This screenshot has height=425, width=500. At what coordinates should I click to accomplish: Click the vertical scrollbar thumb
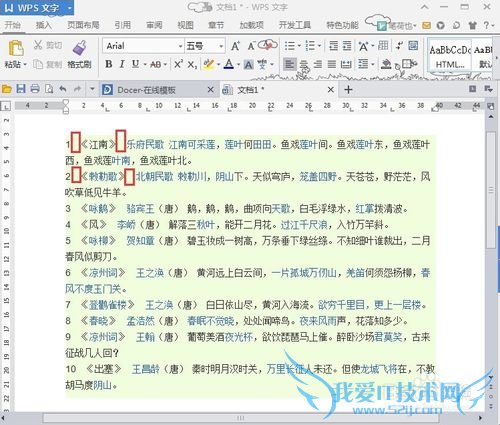(x=491, y=190)
